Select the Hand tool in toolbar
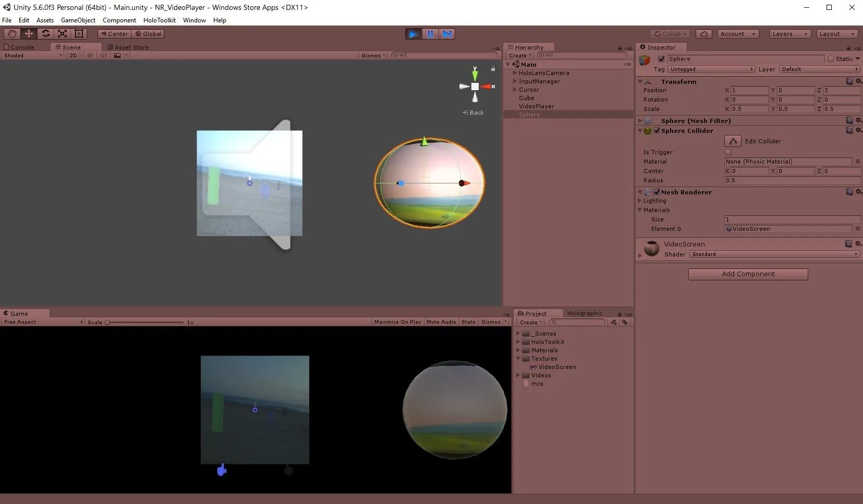Viewport: 863px width, 504px height. coord(12,34)
